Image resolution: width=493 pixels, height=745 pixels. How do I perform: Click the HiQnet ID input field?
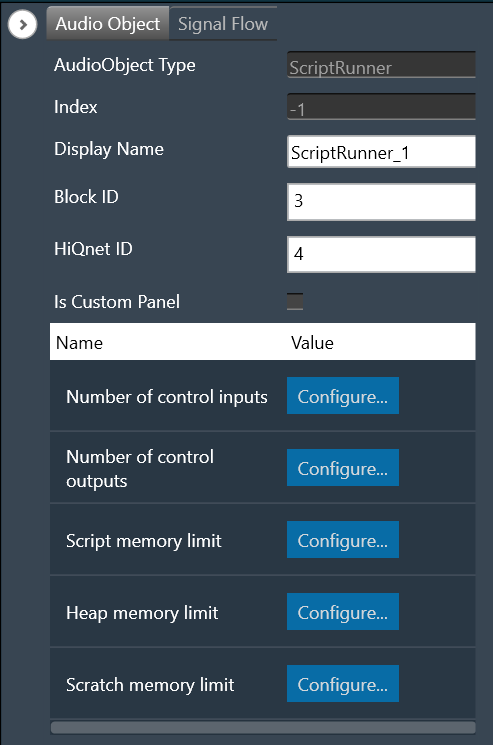(381, 254)
